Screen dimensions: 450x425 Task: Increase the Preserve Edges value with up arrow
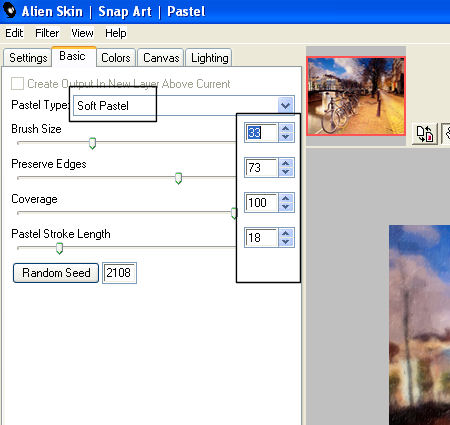click(x=286, y=163)
